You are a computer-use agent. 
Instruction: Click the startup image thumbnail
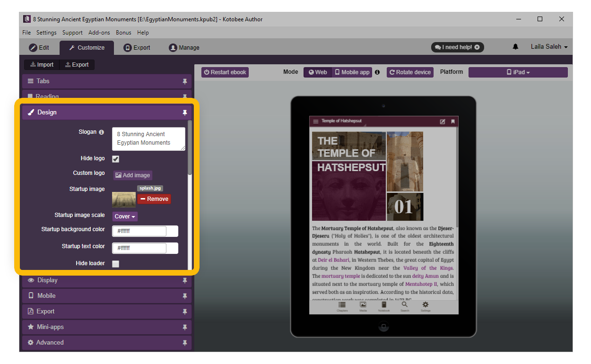pos(124,199)
